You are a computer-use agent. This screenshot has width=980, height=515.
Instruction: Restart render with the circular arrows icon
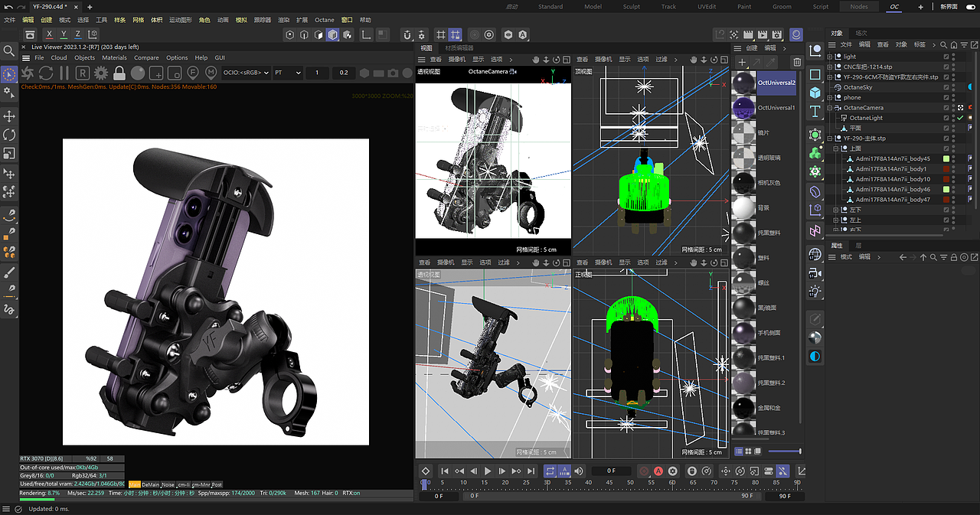coord(46,73)
